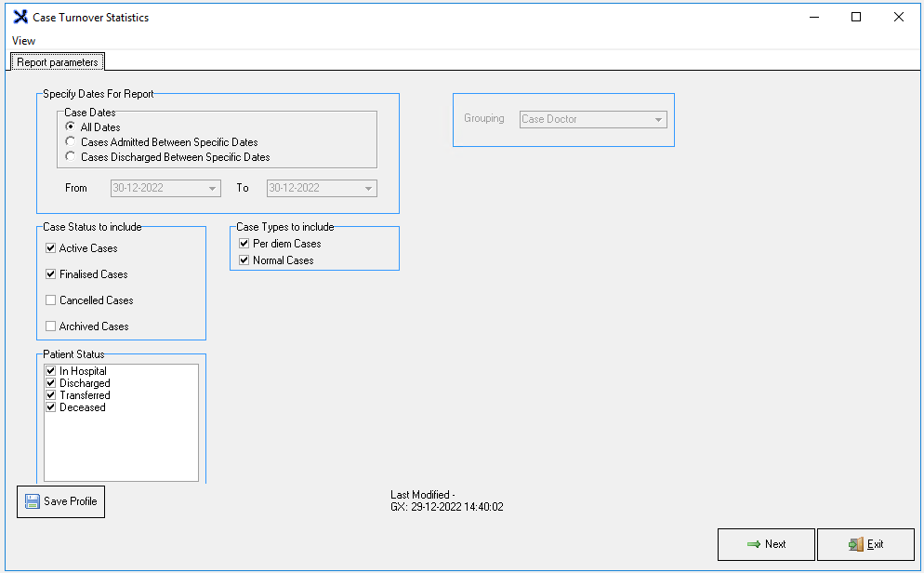Toggle the Per diem Cases checkbox
The height and width of the screenshot is (573, 924).
point(244,244)
